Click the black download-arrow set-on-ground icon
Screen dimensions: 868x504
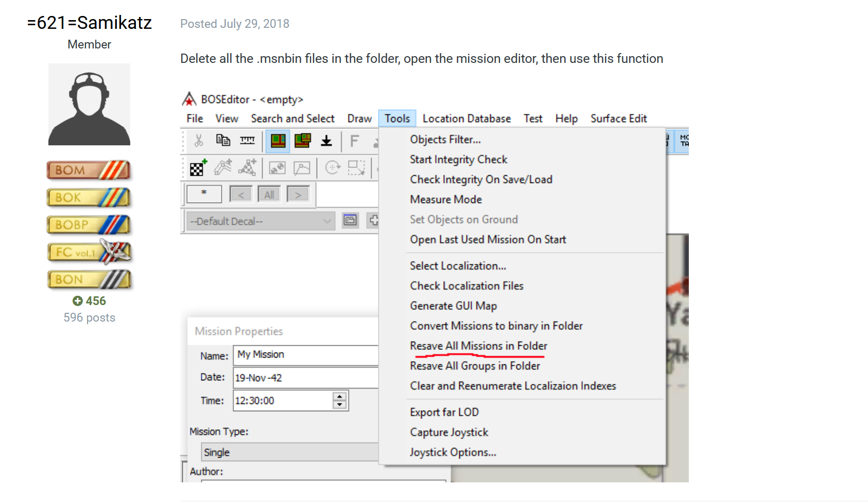tap(326, 141)
